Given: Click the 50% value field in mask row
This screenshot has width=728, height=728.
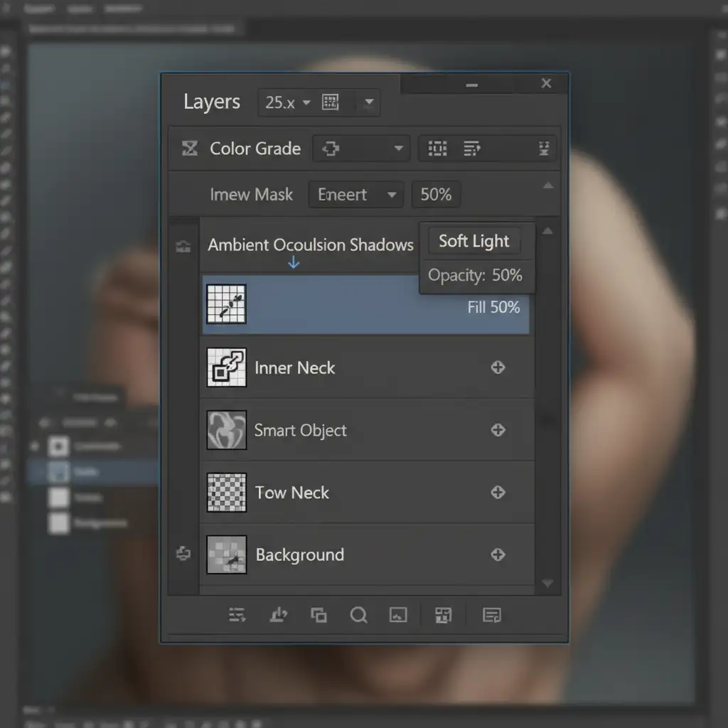Looking at the screenshot, I should 436,195.
